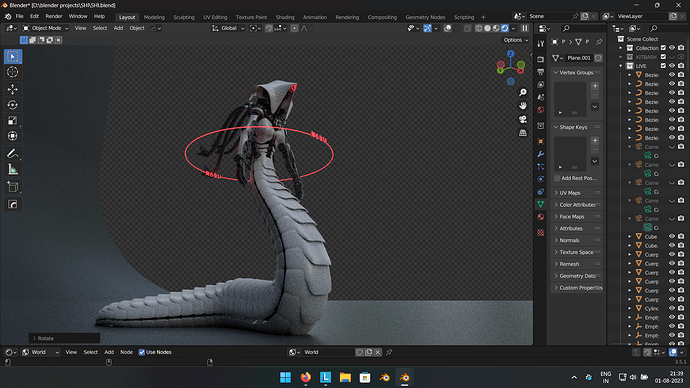Collapse the Vertex Groups panel
This screenshot has height=388, width=690.
[577, 73]
